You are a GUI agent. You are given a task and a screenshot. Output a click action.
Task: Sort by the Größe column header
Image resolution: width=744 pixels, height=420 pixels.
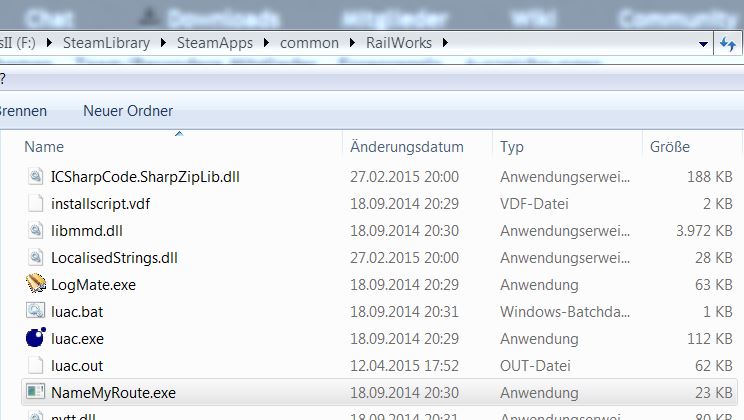669,147
